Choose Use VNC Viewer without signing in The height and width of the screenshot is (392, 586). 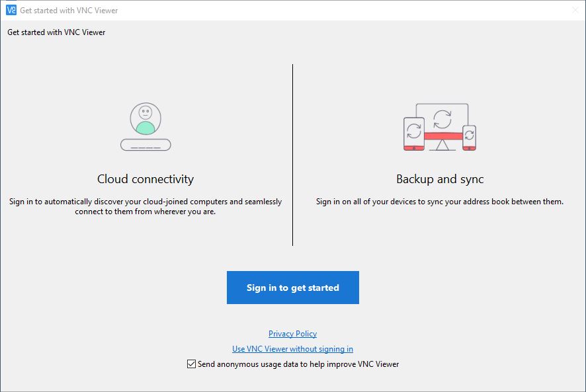pyautogui.click(x=292, y=348)
